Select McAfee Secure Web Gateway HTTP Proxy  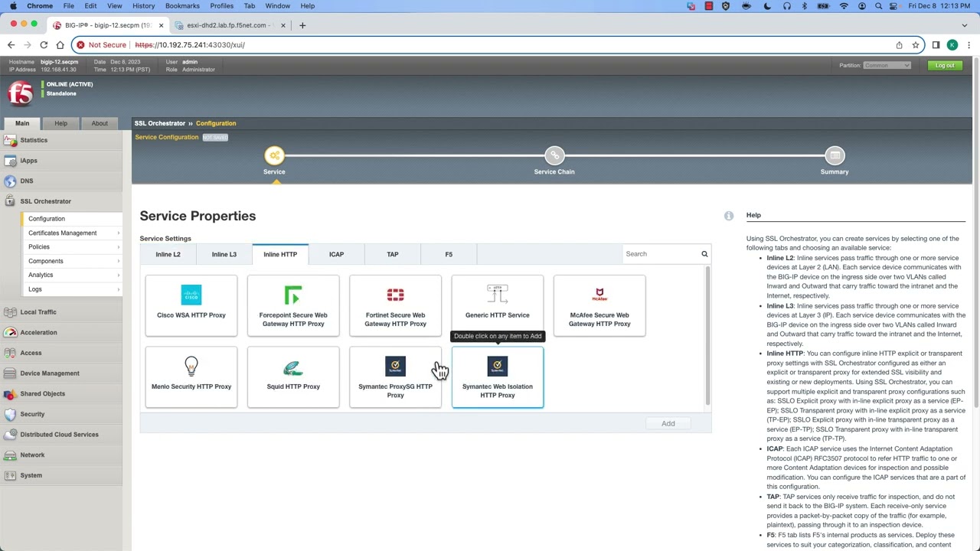point(599,305)
